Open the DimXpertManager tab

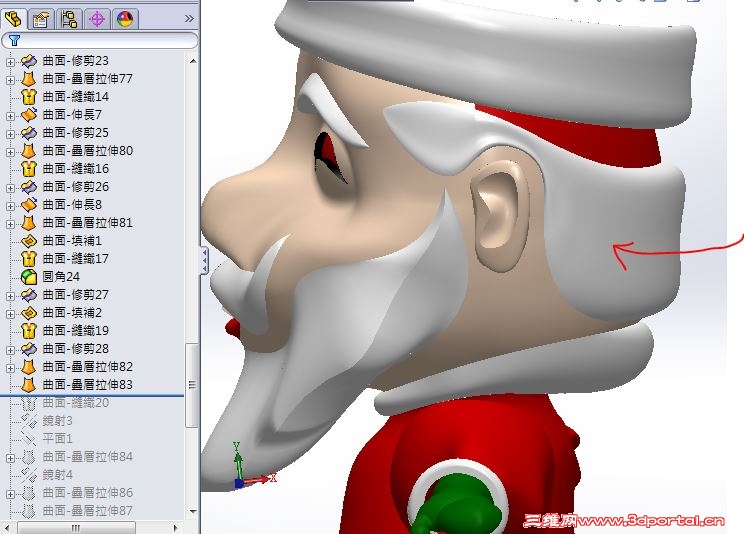click(97, 19)
